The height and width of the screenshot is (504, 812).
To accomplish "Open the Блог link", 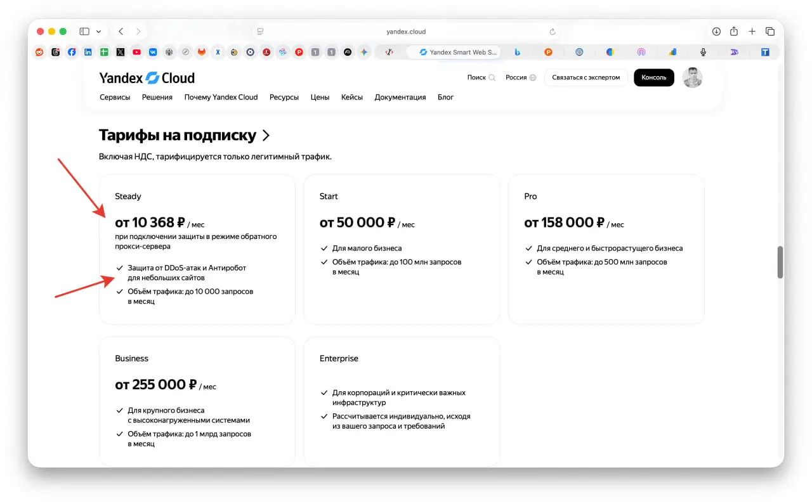I will pos(445,97).
